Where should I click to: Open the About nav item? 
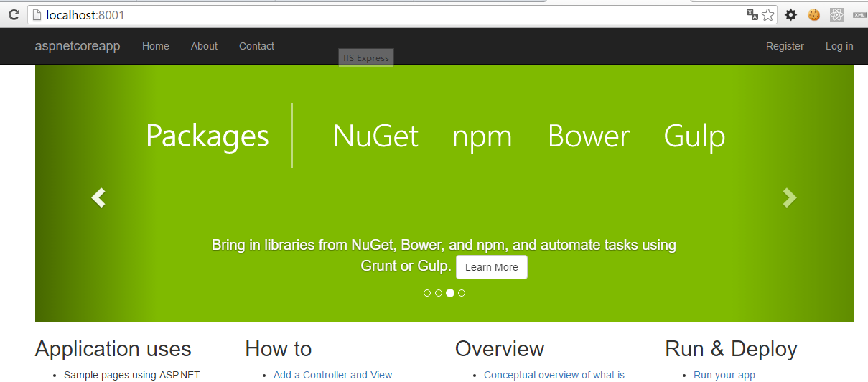(x=204, y=46)
